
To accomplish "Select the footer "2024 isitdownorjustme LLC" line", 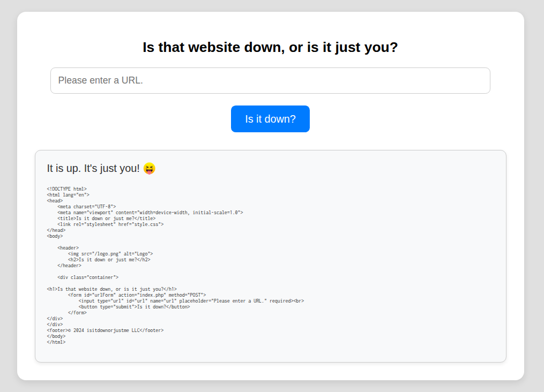I will tap(105, 330).
